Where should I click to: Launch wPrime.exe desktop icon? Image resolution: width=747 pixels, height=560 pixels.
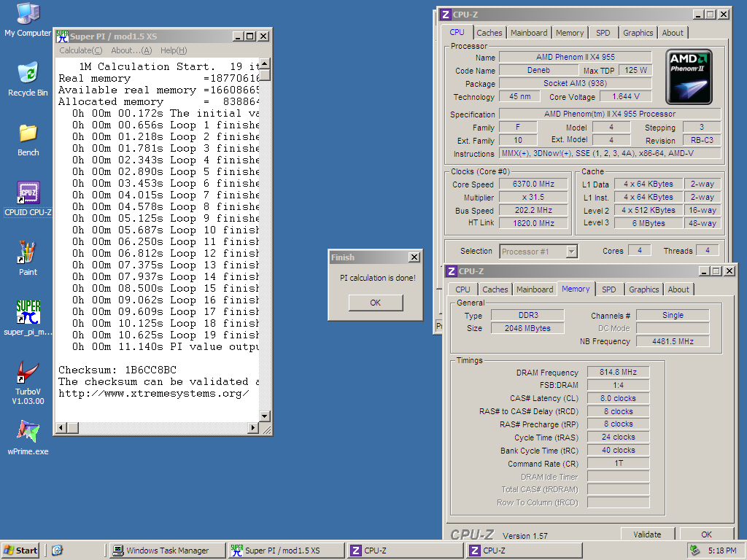tap(28, 438)
